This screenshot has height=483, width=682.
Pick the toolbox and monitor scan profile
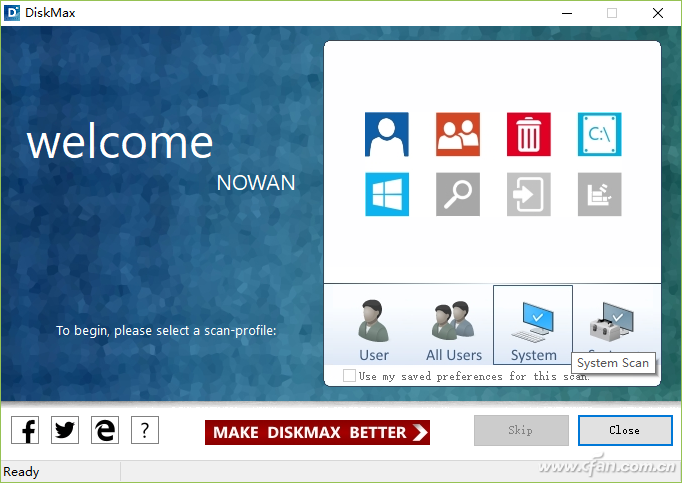pos(610,322)
